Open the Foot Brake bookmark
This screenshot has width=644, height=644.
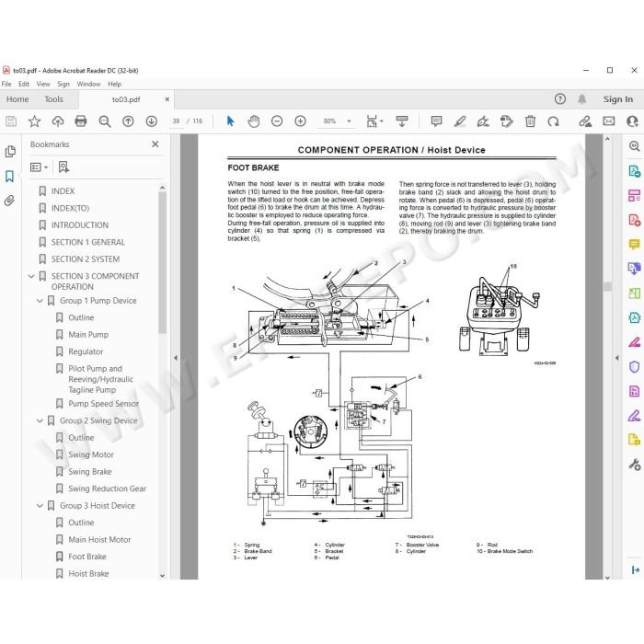pos(87,557)
